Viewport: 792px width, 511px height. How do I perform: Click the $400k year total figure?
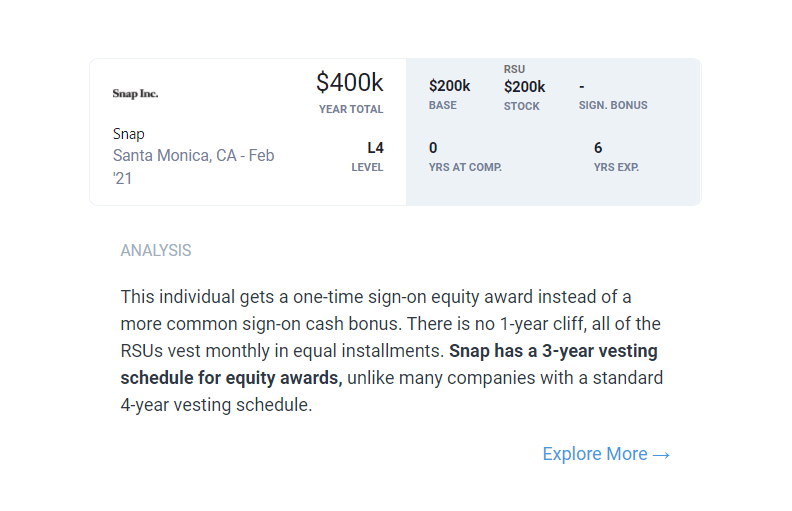point(349,83)
